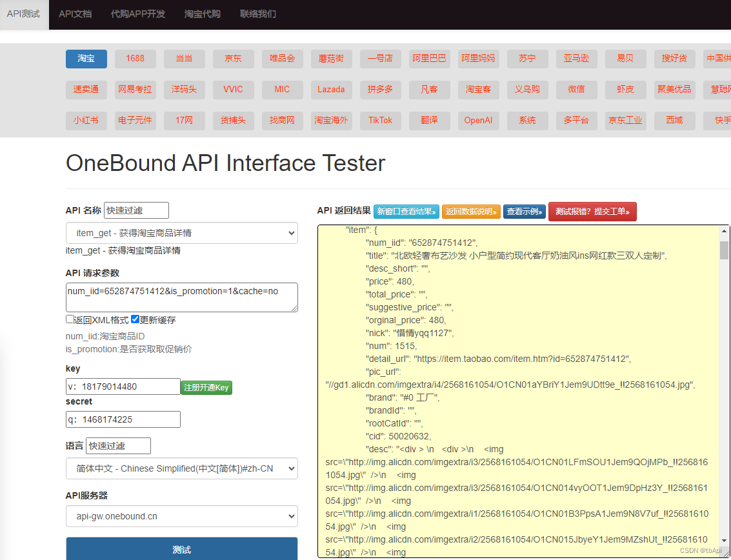
Task: Select the 淘宝客 platform
Action: click(x=478, y=90)
